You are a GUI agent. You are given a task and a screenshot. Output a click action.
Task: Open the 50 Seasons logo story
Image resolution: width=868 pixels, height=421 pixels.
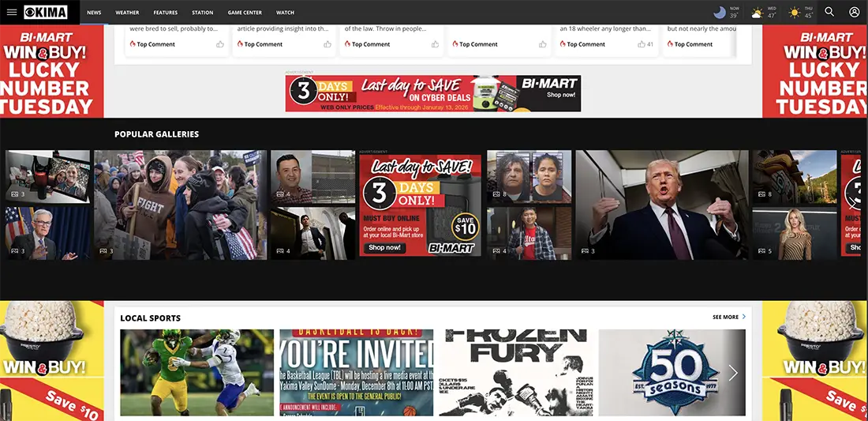[x=672, y=373]
